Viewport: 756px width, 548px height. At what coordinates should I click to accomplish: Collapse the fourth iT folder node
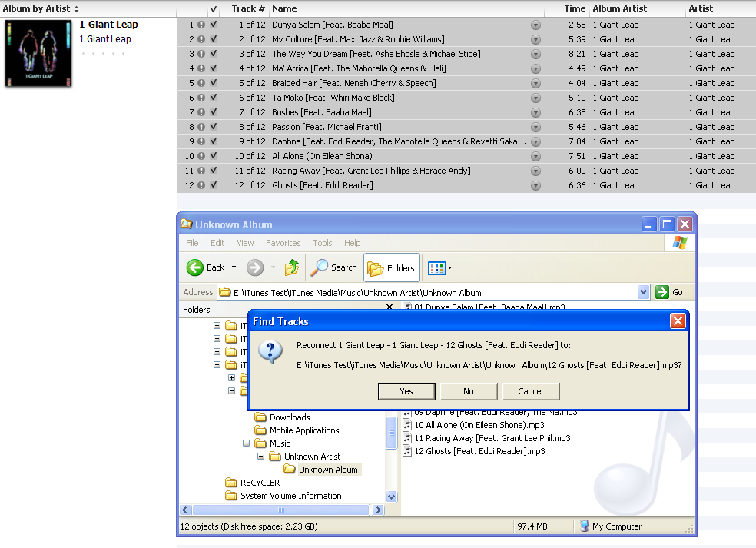coord(217,364)
